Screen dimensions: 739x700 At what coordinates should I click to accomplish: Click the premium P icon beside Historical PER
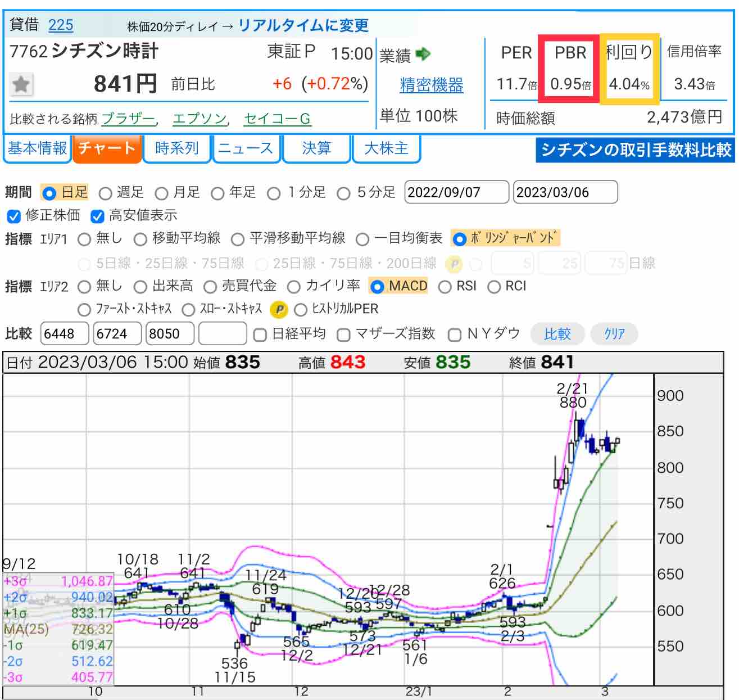[x=279, y=309]
